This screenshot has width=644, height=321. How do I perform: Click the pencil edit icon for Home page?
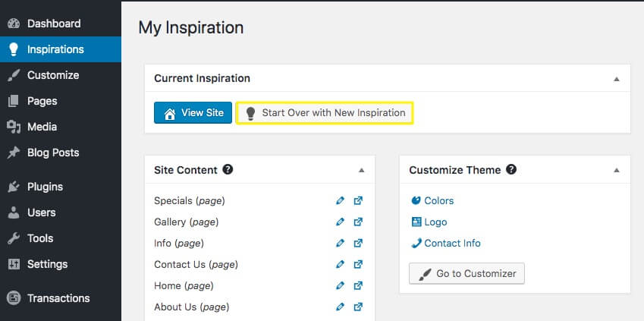click(340, 286)
